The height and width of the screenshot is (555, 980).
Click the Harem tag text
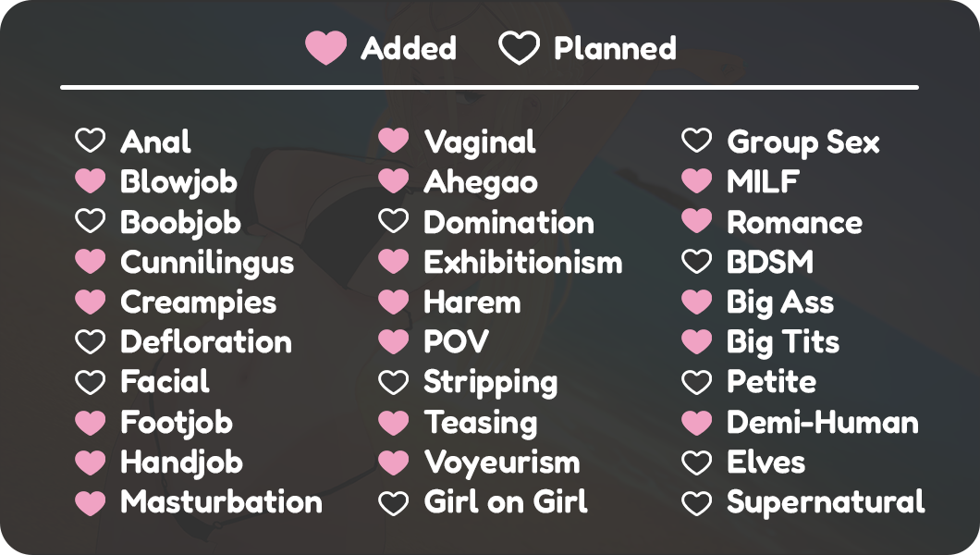[472, 302]
